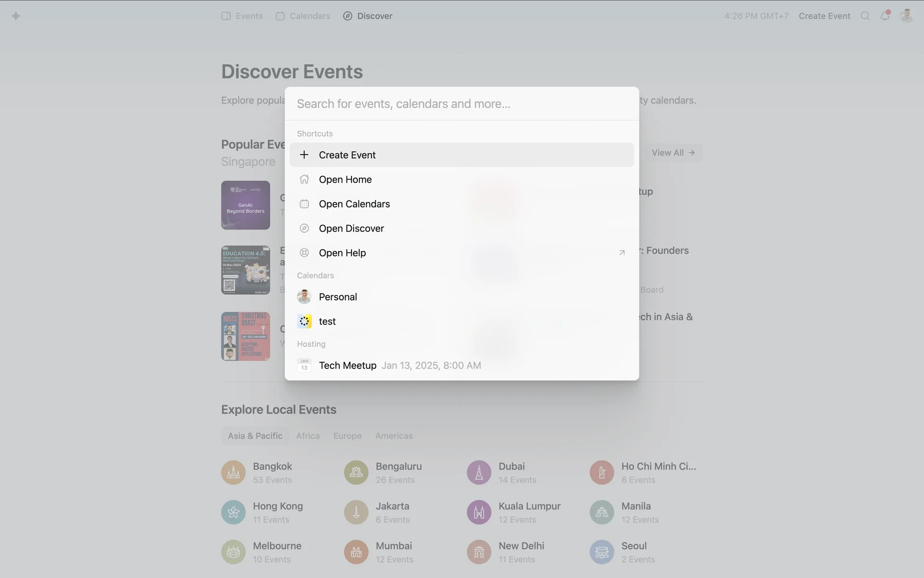Open the test calendar entry
The height and width of the screenshot is (578, 924).
click(x=327, y=322)
